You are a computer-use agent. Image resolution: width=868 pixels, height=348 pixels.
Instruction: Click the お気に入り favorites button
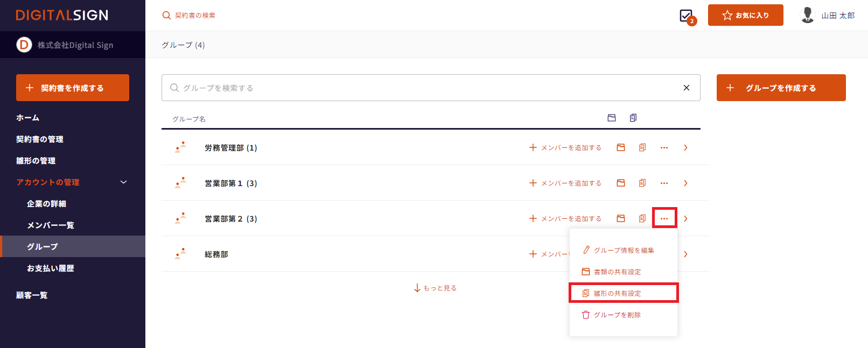pyautogui.click(x=745, y=15)
